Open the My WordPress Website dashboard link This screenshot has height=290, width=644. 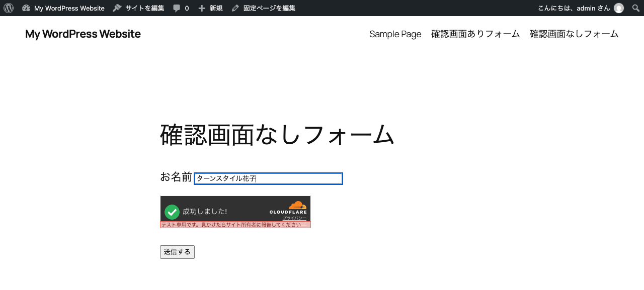pos(63,8)
